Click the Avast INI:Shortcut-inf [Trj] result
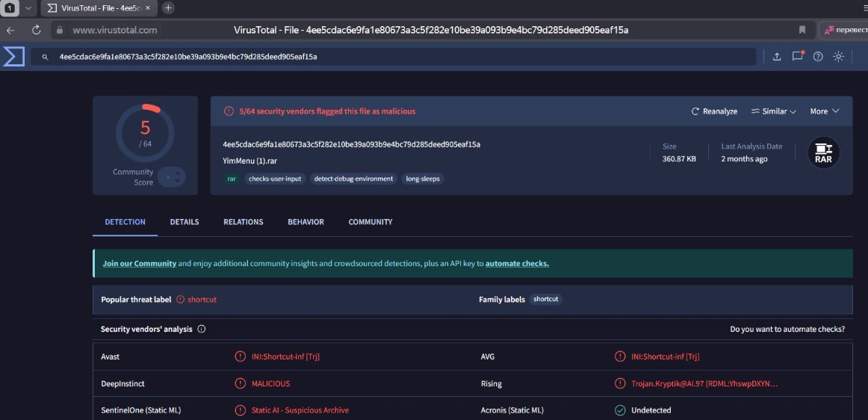 click(285, 356)
